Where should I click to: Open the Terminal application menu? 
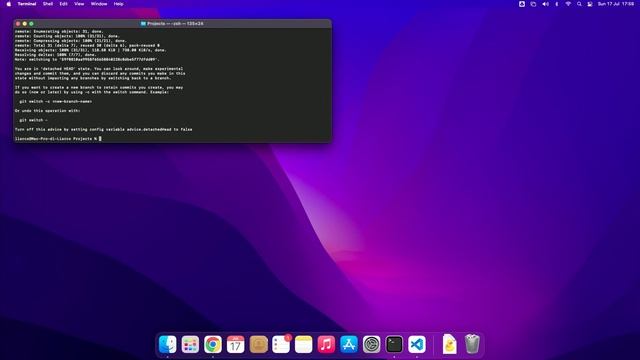27,4
